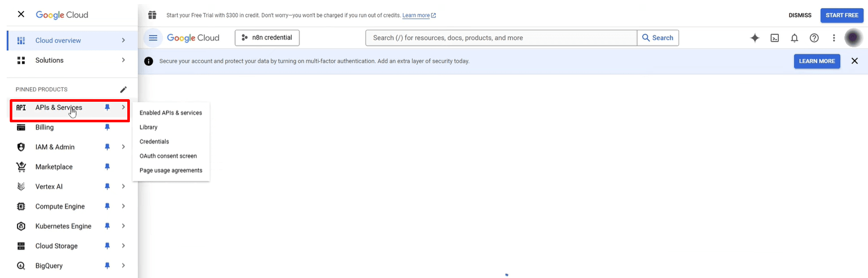Open Page usage agreements
Viewport: 868px width, 278px height.
171,171
